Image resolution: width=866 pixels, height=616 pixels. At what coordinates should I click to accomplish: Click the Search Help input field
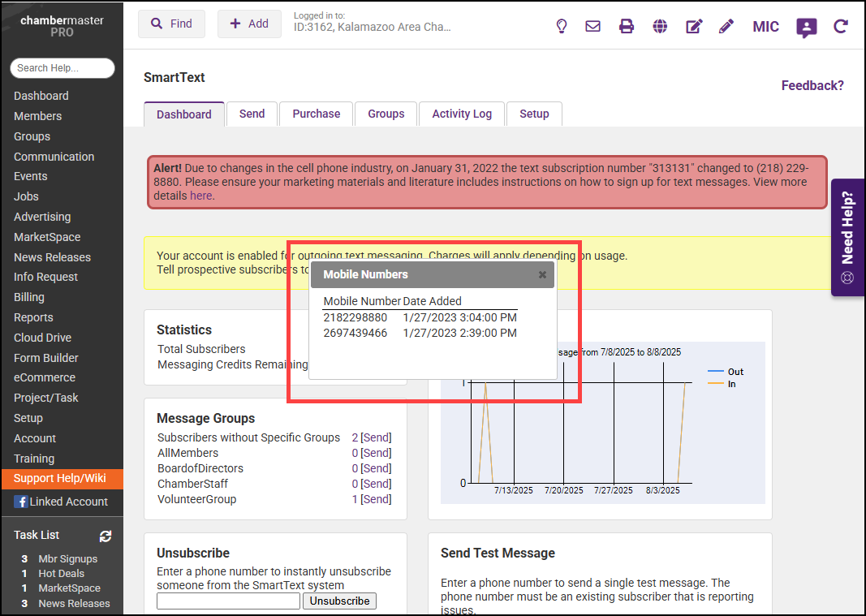pos(62,68)
